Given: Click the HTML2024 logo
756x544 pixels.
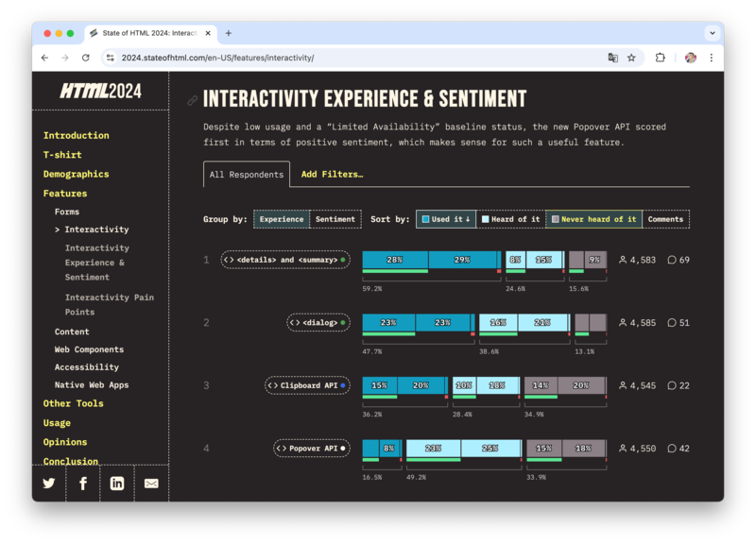Looking at the screenshot, I should (101, 91).
